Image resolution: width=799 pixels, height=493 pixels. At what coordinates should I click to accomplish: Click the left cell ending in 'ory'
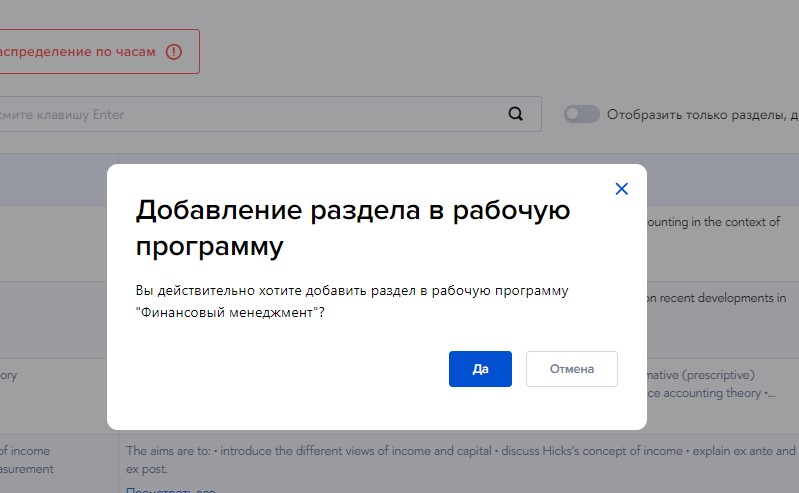click(8, 376)
